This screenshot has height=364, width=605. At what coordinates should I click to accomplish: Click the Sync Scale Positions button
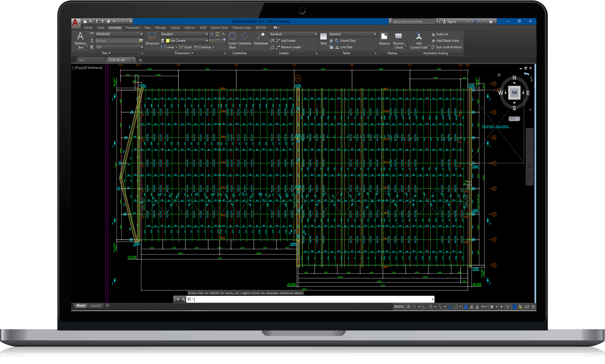point(446,47)
